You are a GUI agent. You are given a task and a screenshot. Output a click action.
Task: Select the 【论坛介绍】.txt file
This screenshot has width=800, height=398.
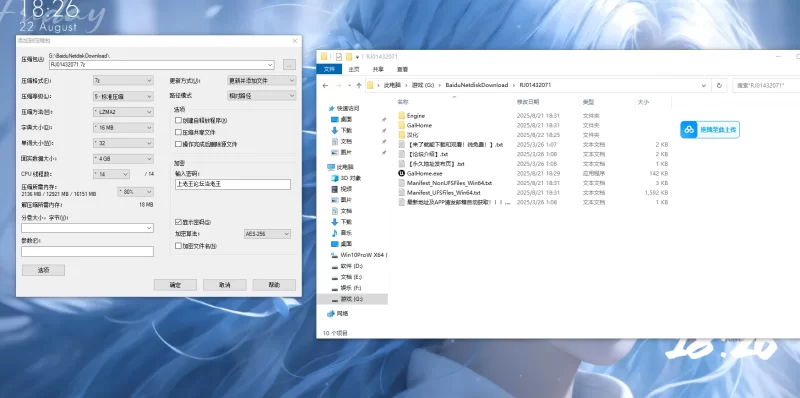tap(428, 154)
